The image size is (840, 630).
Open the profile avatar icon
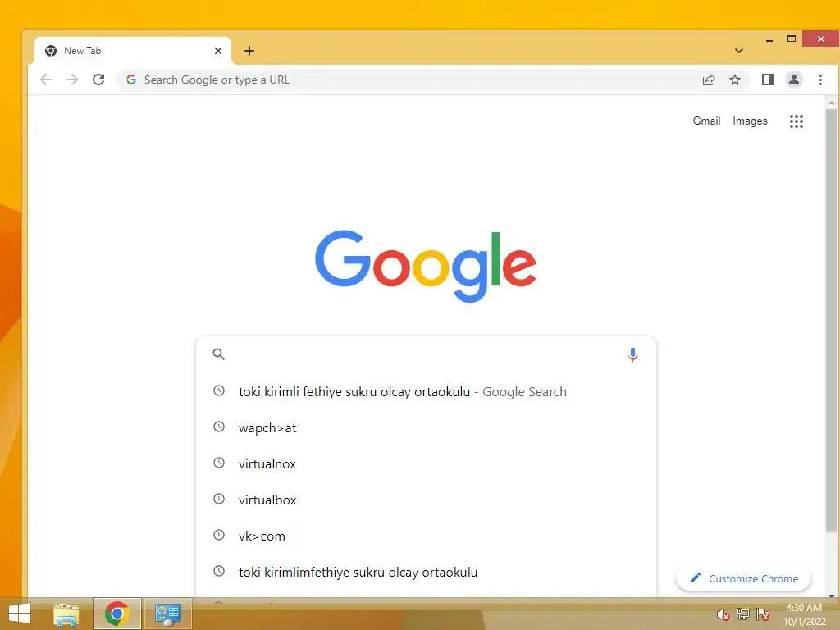pyautogui.click(x=794, y=80)
